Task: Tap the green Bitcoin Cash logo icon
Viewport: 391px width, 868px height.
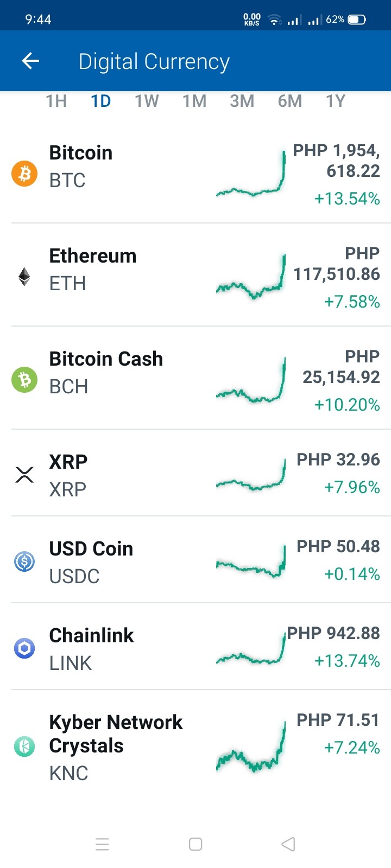Action: click(x=24, y=380)
